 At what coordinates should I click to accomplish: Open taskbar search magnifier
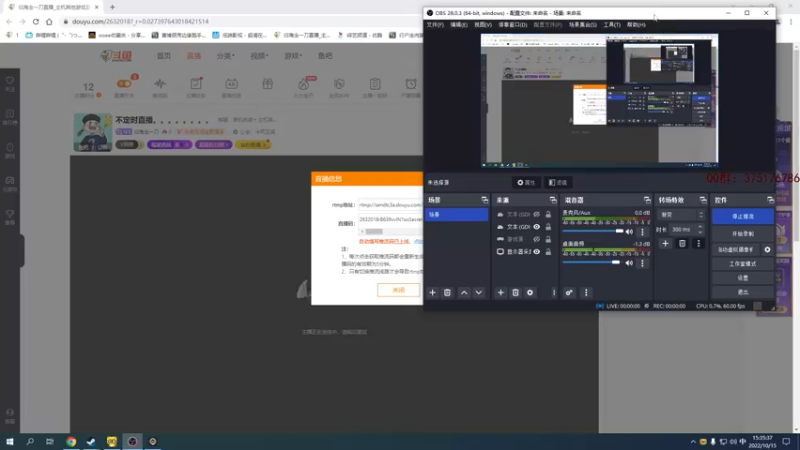[30, 441]
